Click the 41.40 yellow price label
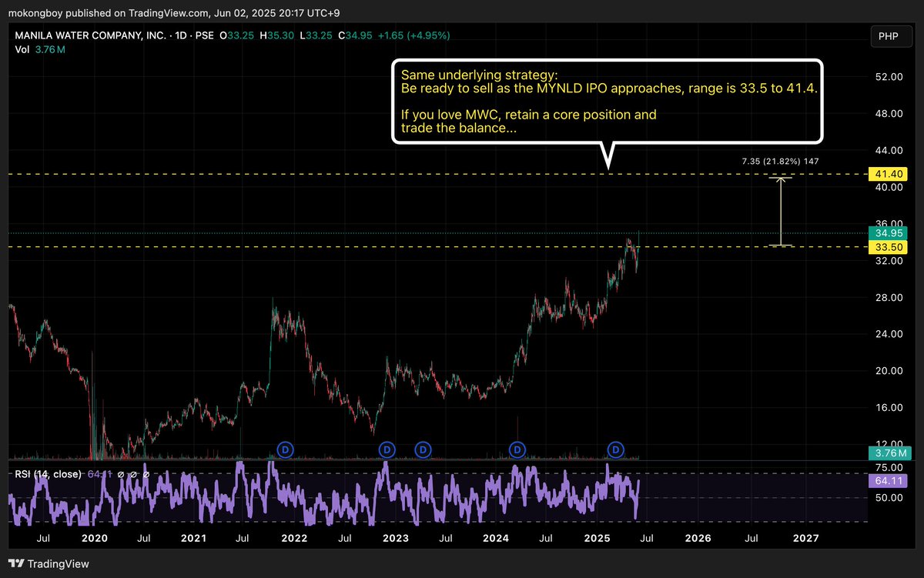 click(x=889, y=175)
